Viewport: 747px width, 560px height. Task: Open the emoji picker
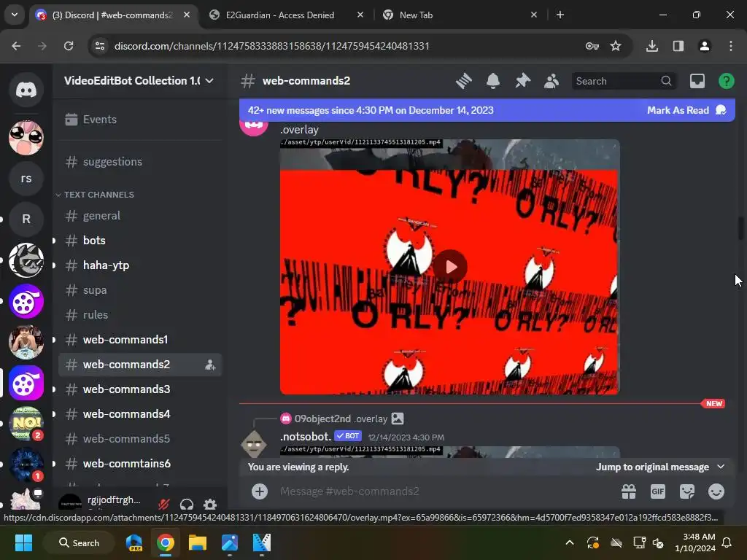(716, 491)
